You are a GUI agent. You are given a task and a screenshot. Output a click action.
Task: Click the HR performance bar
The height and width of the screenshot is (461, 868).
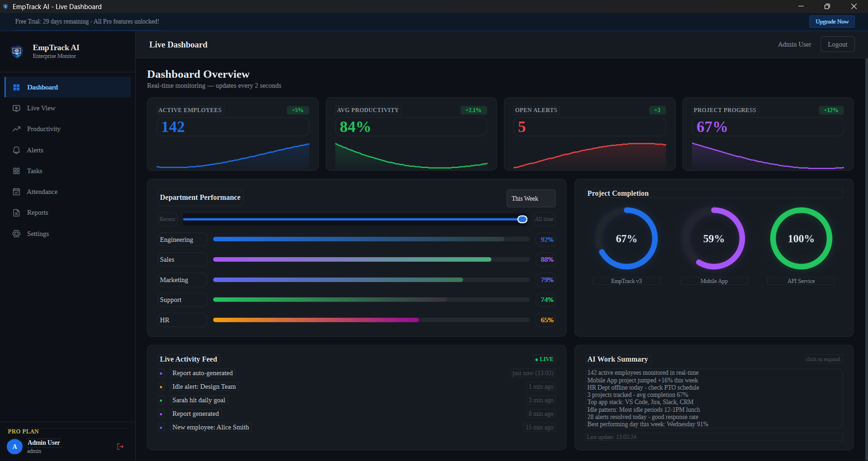click(371, 320)
